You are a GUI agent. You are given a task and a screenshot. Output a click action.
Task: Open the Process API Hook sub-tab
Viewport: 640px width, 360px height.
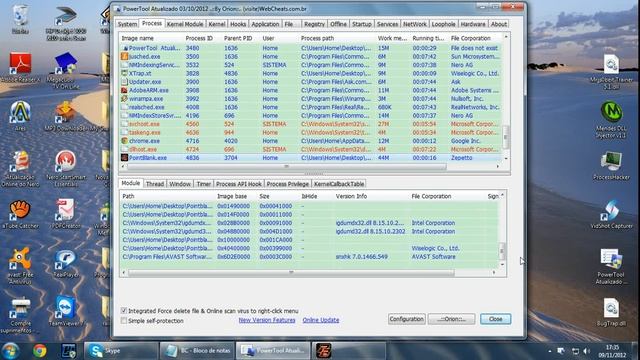tap(239, 184)
